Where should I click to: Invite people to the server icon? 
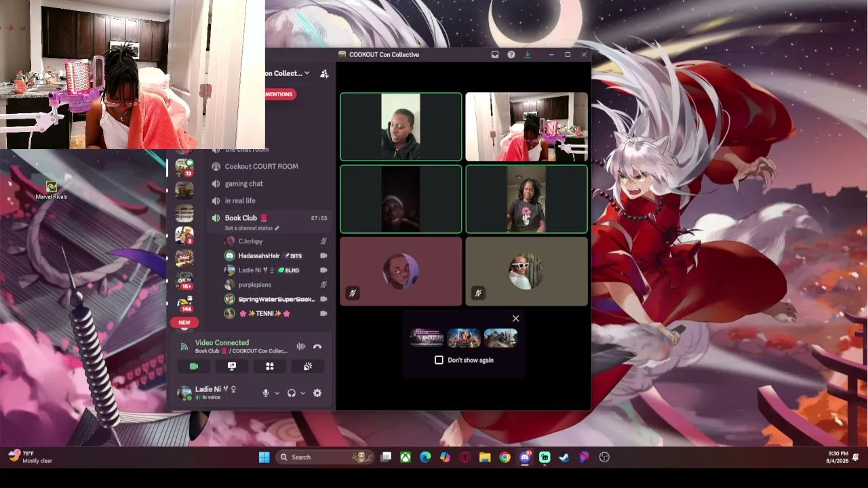(324, 73)
